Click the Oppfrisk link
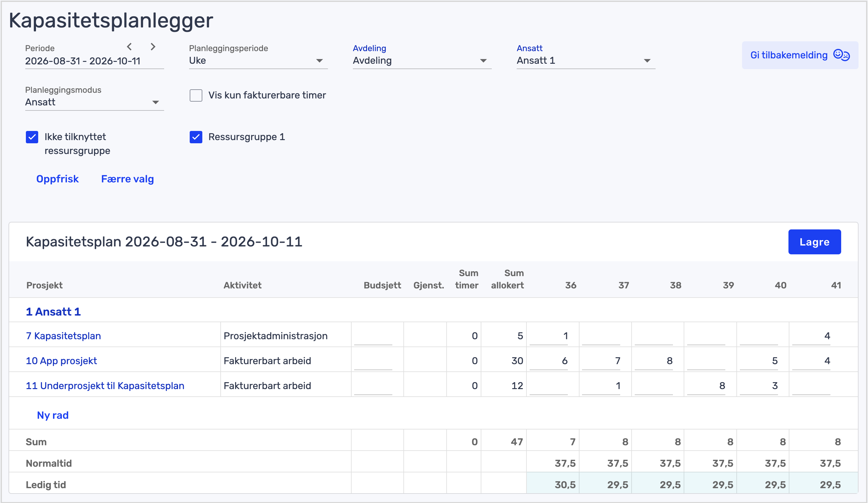 point(57,179)
